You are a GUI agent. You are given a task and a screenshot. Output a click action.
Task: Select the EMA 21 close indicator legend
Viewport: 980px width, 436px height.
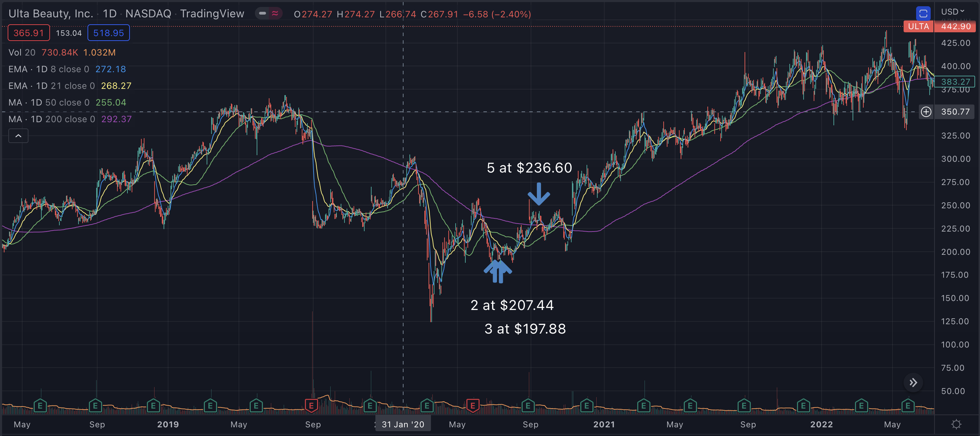click(x=51, y=86)
